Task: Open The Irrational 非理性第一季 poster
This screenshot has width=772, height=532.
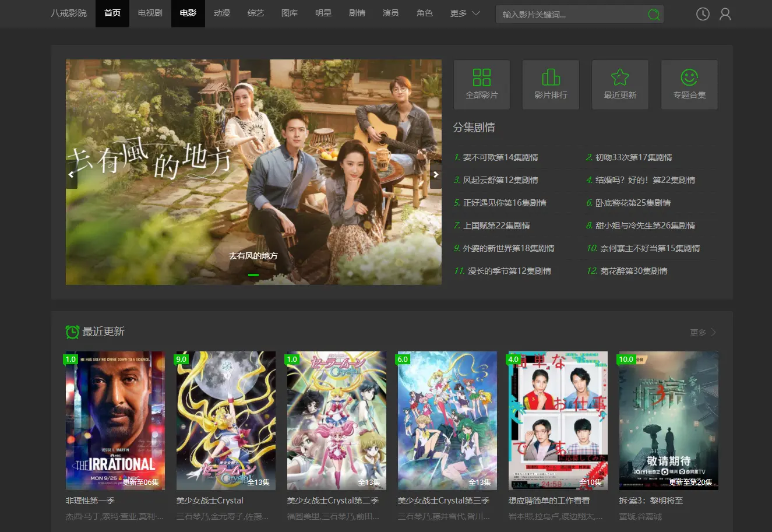Action: [x=115, y=420]
